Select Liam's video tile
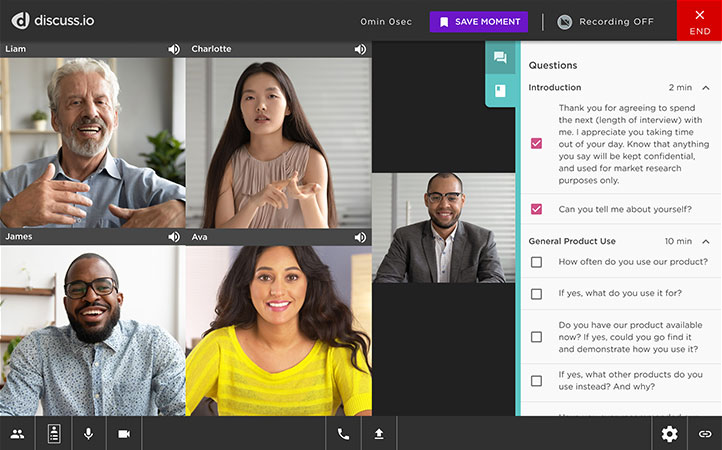This screenshot has height=450, width=722. (93, 142)
